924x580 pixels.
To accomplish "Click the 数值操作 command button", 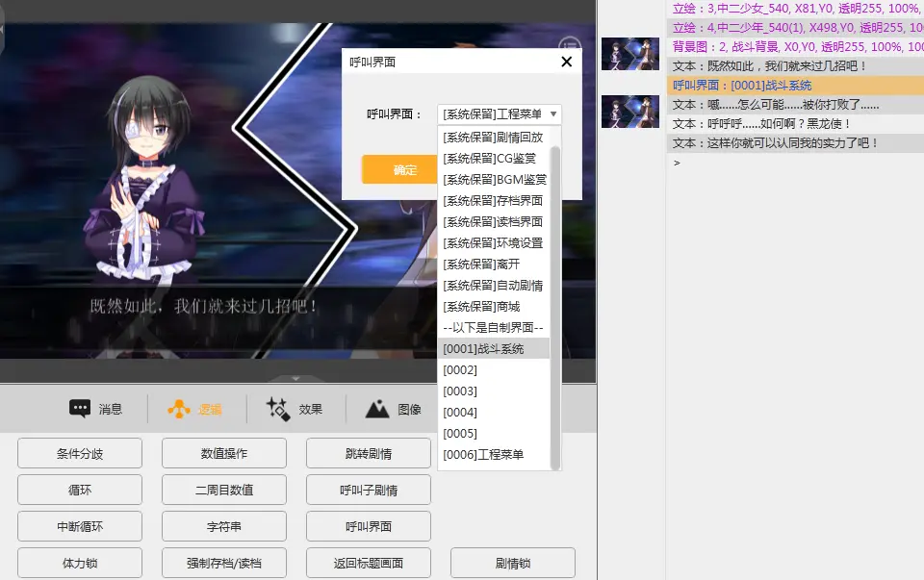I will tap(224, 453).
